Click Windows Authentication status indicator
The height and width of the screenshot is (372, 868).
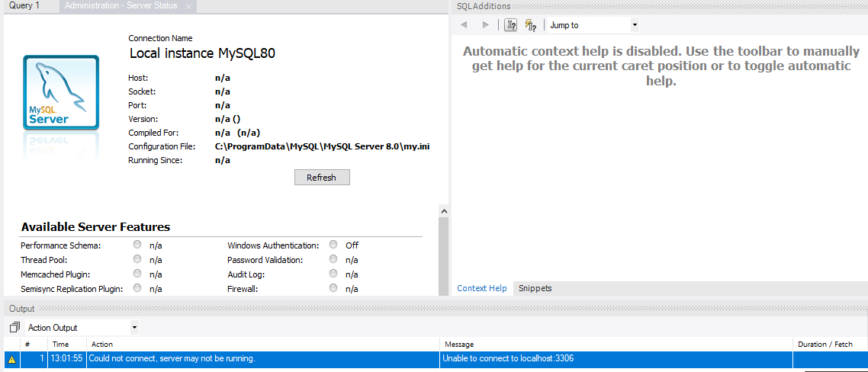(x=333, y=245)
